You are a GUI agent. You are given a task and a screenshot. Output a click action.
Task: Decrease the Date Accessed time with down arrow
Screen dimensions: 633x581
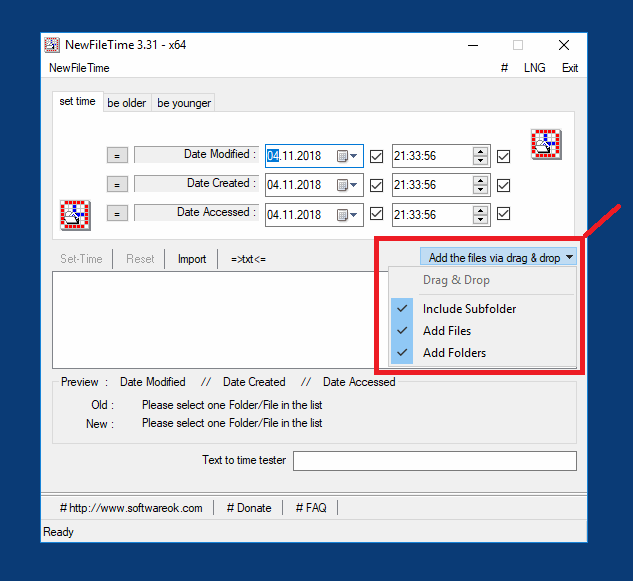[480, 219]
